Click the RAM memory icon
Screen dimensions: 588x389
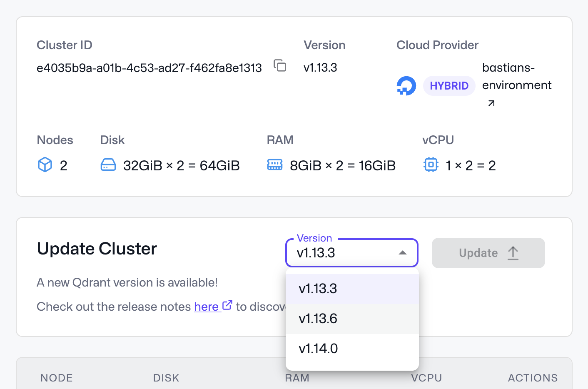click(275, 165)
